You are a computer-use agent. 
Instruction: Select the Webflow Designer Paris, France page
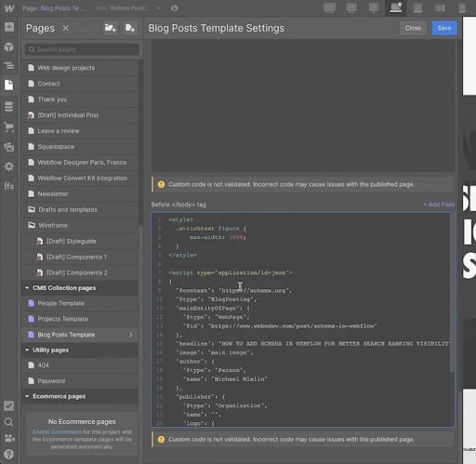(80, 163)
